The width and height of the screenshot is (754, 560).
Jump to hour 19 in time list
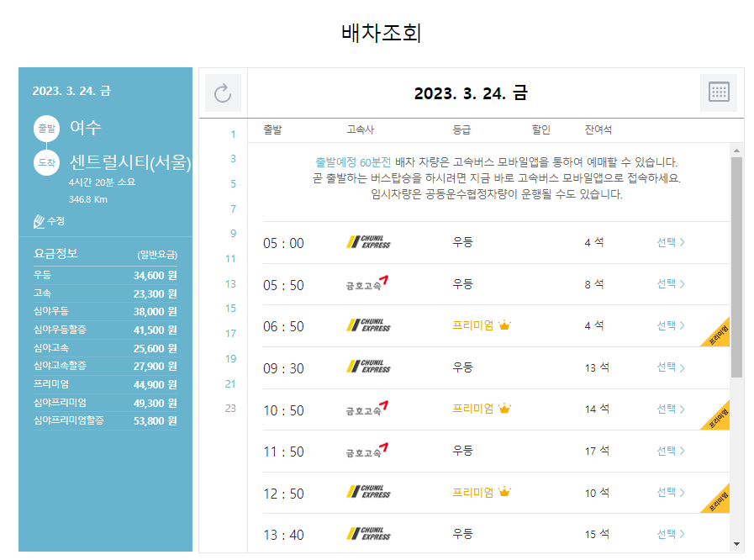coord(231,358)
